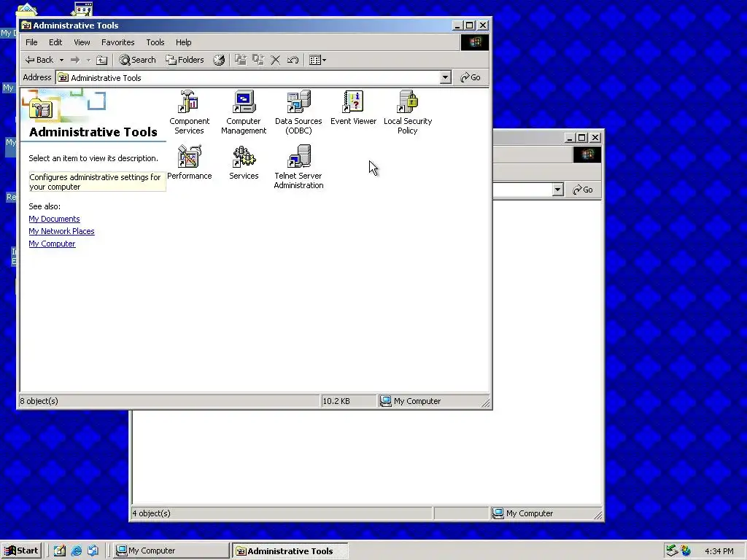Open the Help menu
This screenshot has width=747, height=560.
pos(183,42)
